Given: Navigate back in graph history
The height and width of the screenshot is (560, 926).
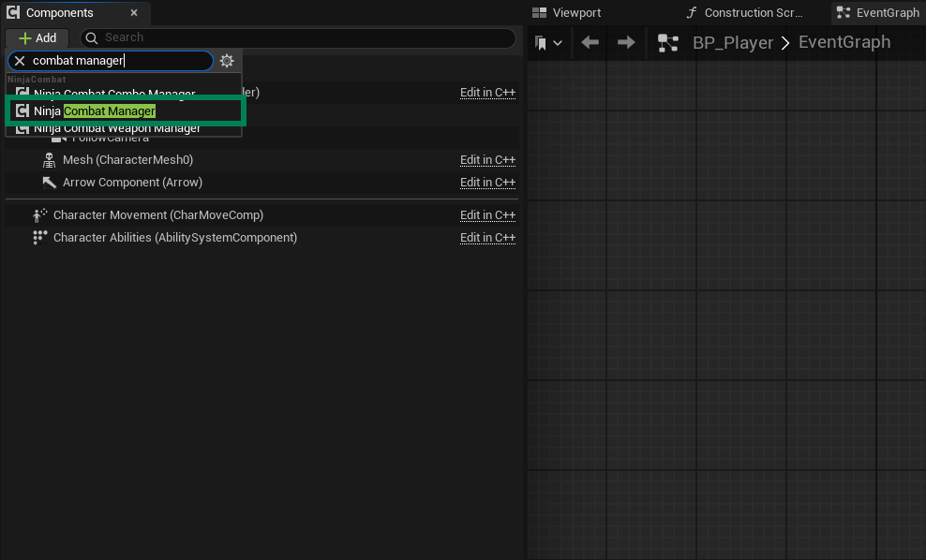Looking at the screenshot, I should coord(590,42).
